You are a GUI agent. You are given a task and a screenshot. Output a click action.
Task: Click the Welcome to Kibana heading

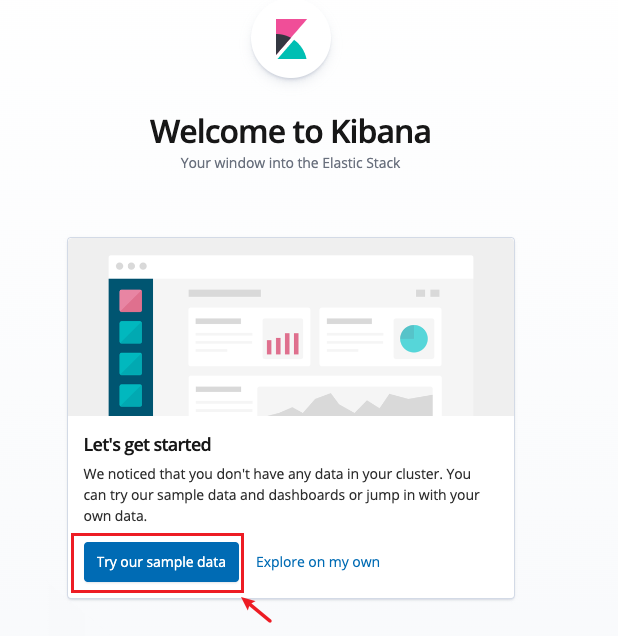coord(290,131)
